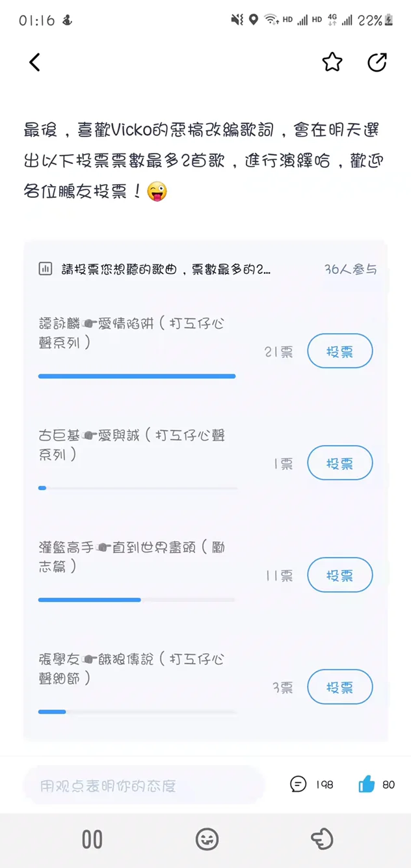Open the share icon at top right

tap(377, 62)
